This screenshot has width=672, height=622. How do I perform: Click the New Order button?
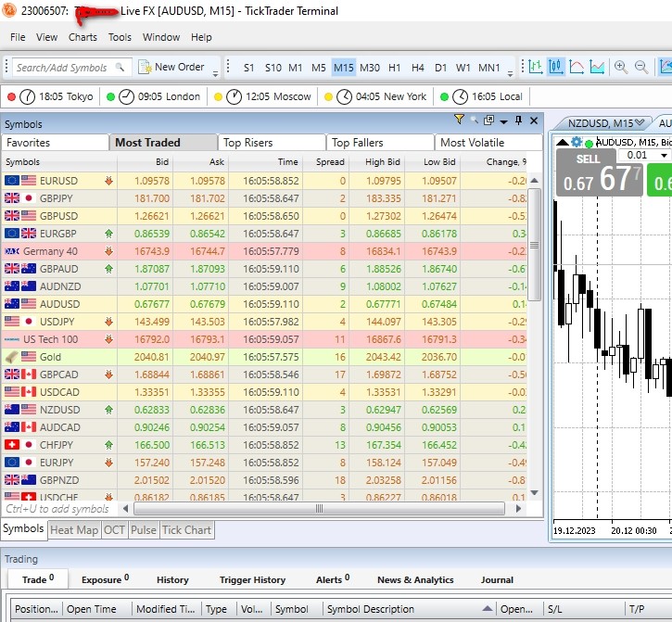tap(171, 67)
